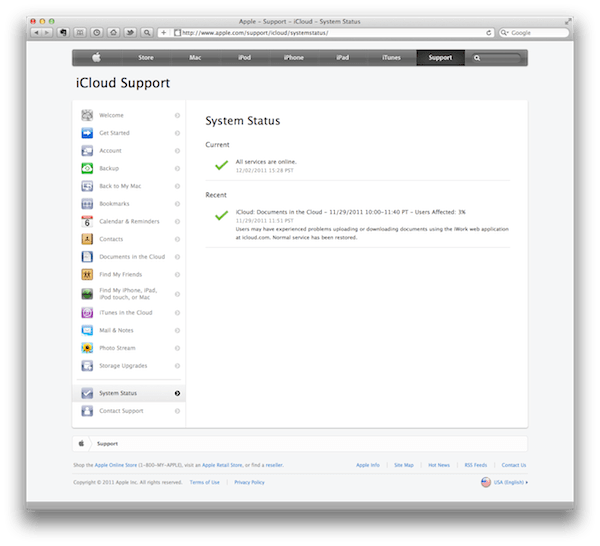Click the Apple icon in the breadcrumb bar
The image size is (600, 546).
[81, 443]
